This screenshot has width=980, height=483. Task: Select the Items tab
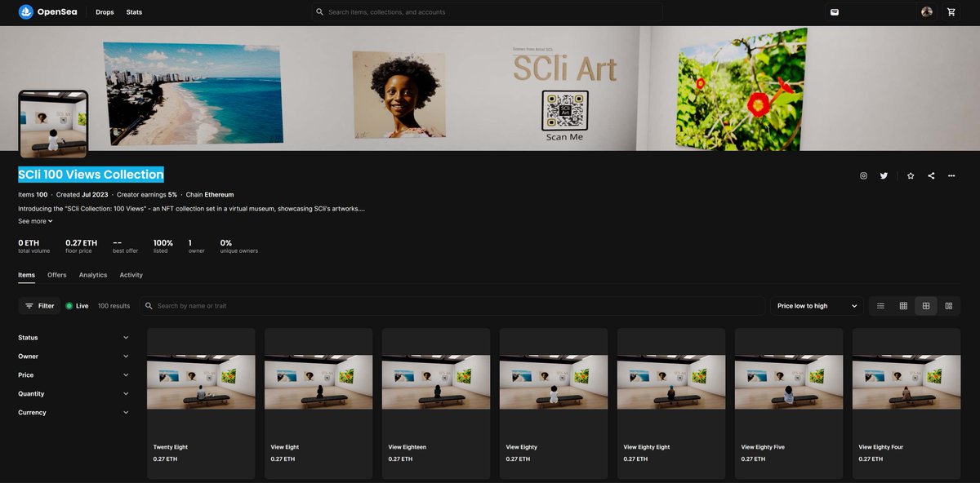(x=27, y=275)
